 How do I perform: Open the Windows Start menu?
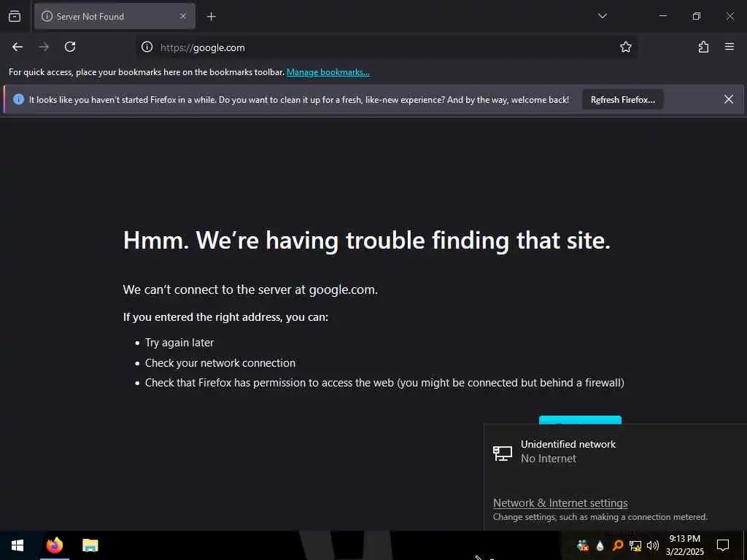click(x=18, y=545)
